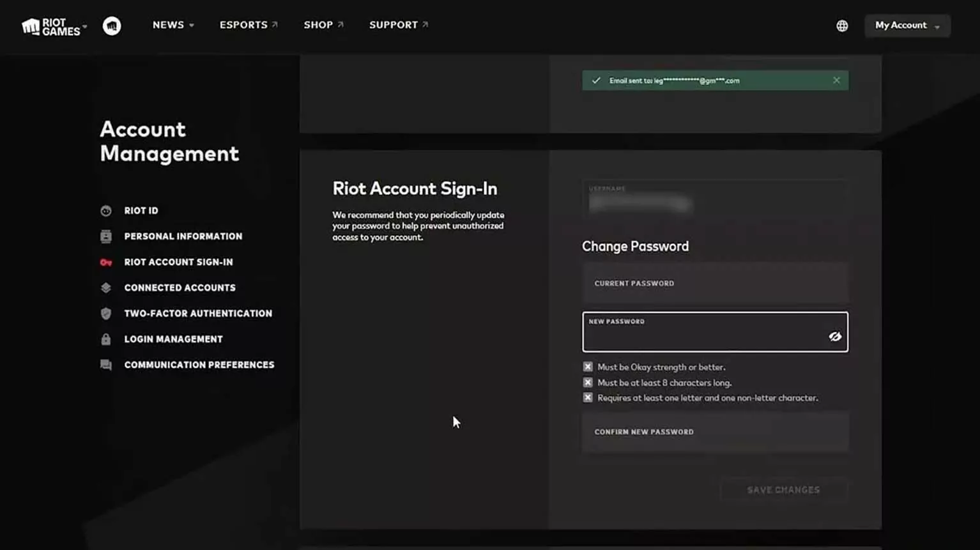
Task: Click the shield icon for Two-Factor Authentication
Action: 106,313
